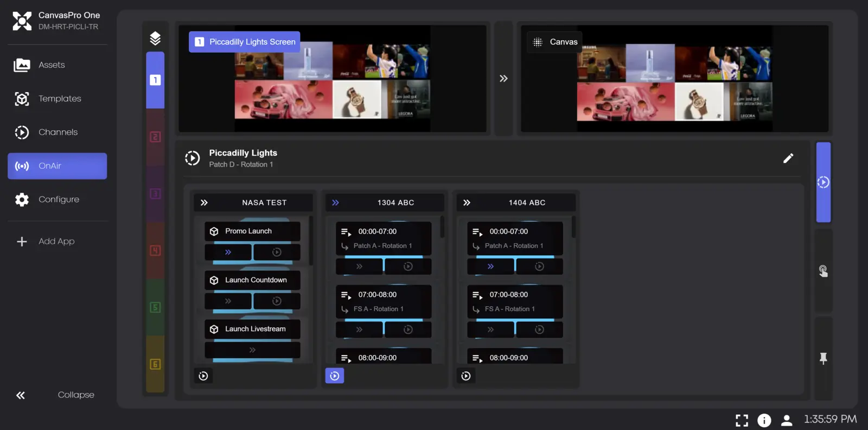The height and width of the screenshot is (430, 868).
Task: Click 1404 ABC Patch A play-circle button
Action: (x=539, y=267)
